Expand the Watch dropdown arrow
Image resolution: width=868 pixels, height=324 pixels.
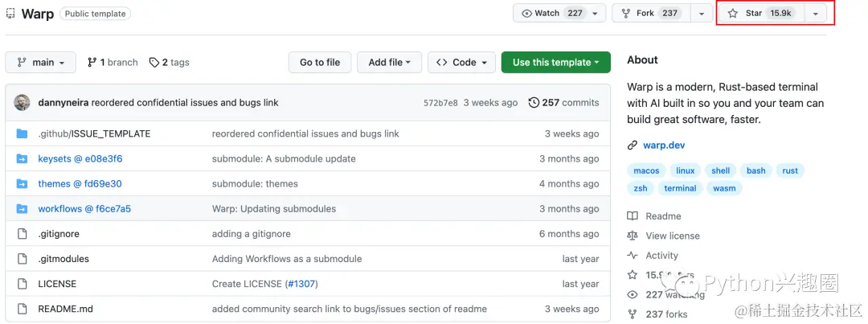[x=596, y=14]
